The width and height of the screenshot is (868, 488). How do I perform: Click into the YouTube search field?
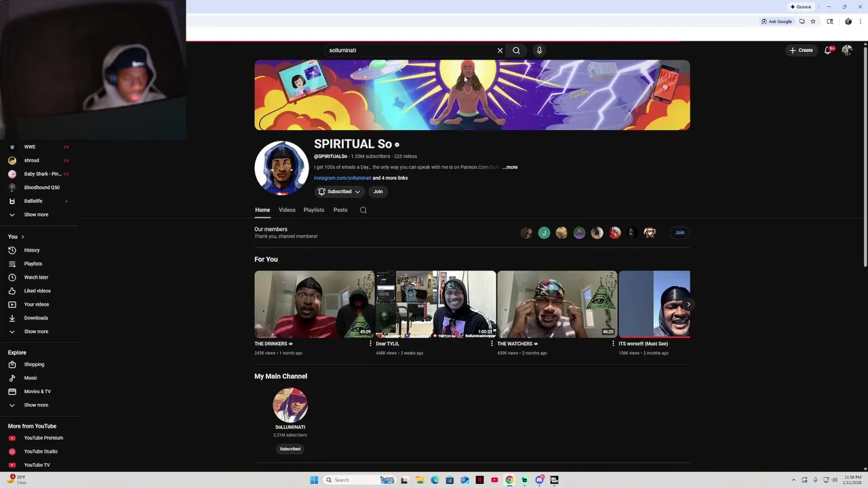point(410,50)
